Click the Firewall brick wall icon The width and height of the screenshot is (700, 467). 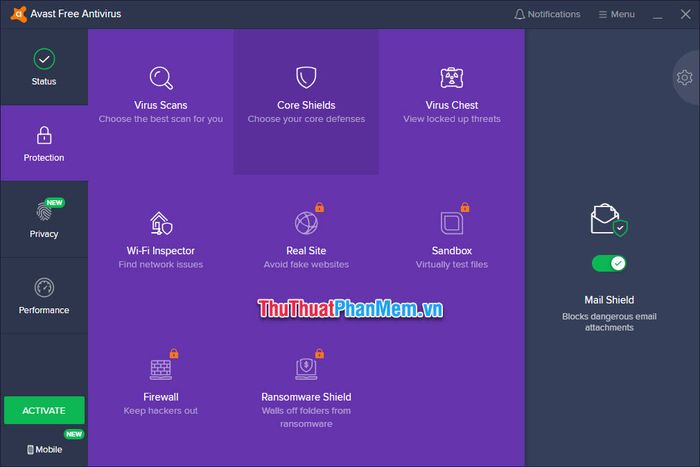[x=161, y=370]
